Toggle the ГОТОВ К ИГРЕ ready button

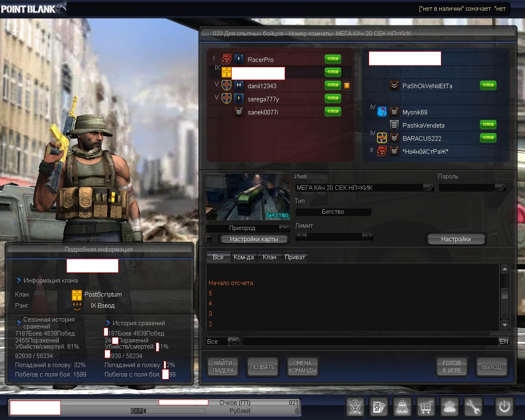click(451, 366)
